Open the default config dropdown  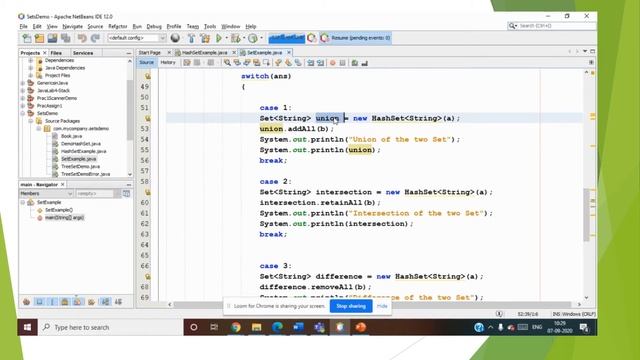(137, 38)
